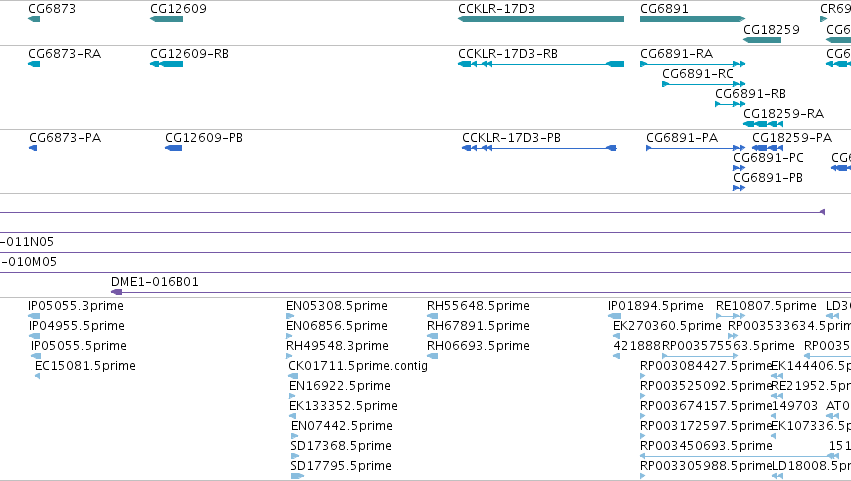Click the teal CG6891 gene bar
Image resolution: width=851 pixels, height=481 pixels.
click(x=693, y=19)
